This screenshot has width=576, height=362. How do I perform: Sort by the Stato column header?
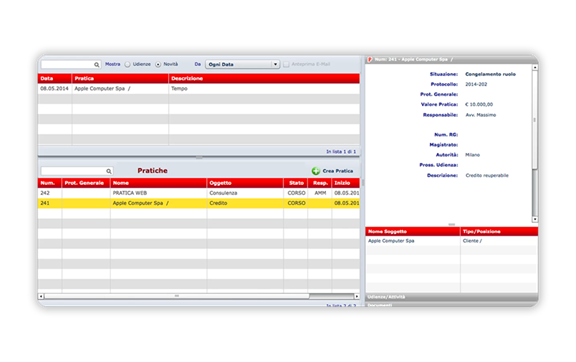click(x=295, y=183)
